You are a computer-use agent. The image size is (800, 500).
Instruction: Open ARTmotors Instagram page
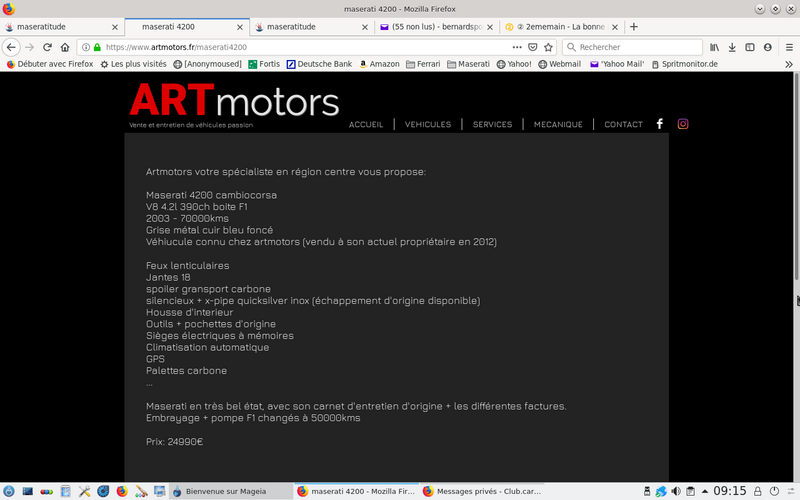click(x=683, y=124)
